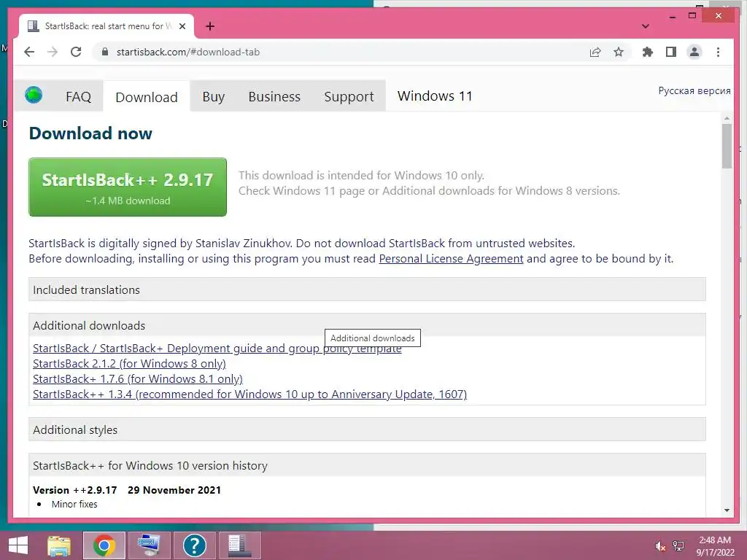Click the 'Download now' heading

pyautogui.click(x=90, y=133)
